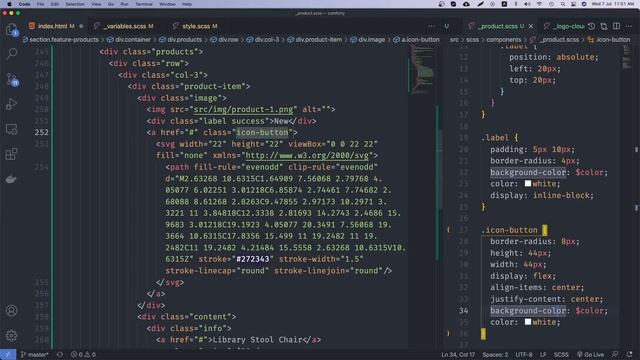Open the Run menu
Screen dimensions: 640x360
pyautogui.click(x=124, y=4)
